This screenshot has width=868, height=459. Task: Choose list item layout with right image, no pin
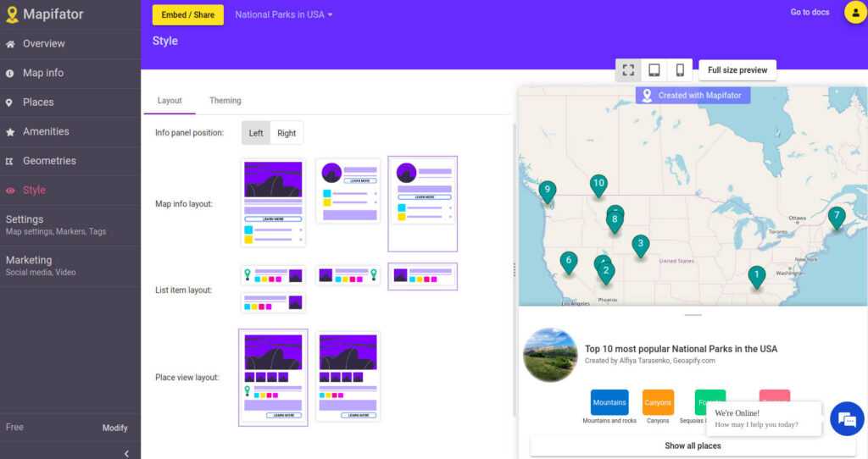click(x=273, y=302)
